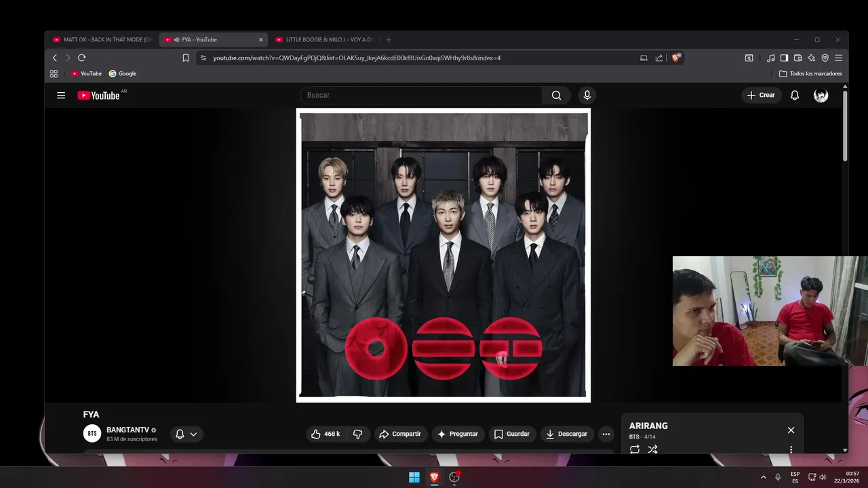Click the Descargar button
Viewport: 868px width, 488px height.
567,434
